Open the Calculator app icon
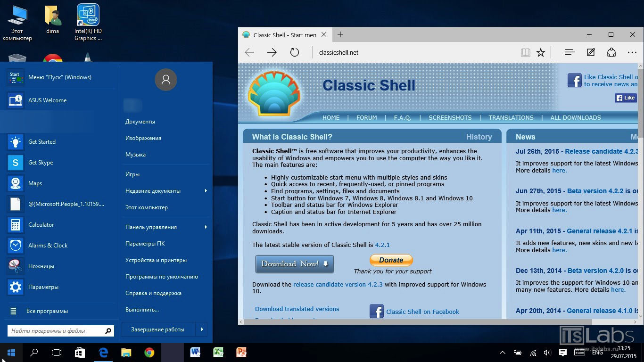The width and height of the screenshot is (644, 362). (x=15, y=225)
